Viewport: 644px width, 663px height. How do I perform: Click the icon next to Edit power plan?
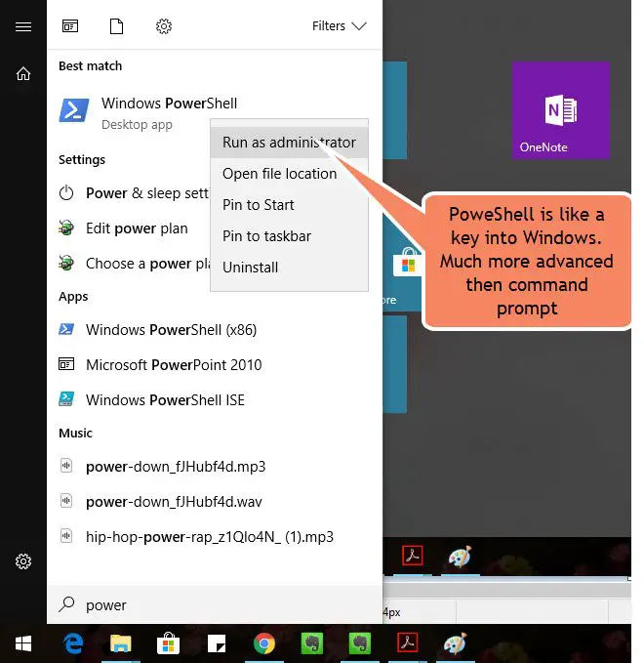coord(66,228)
